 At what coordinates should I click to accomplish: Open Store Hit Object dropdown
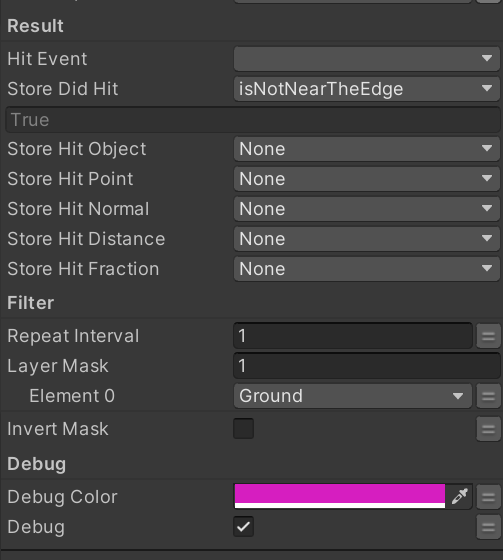tap(367, 149)
